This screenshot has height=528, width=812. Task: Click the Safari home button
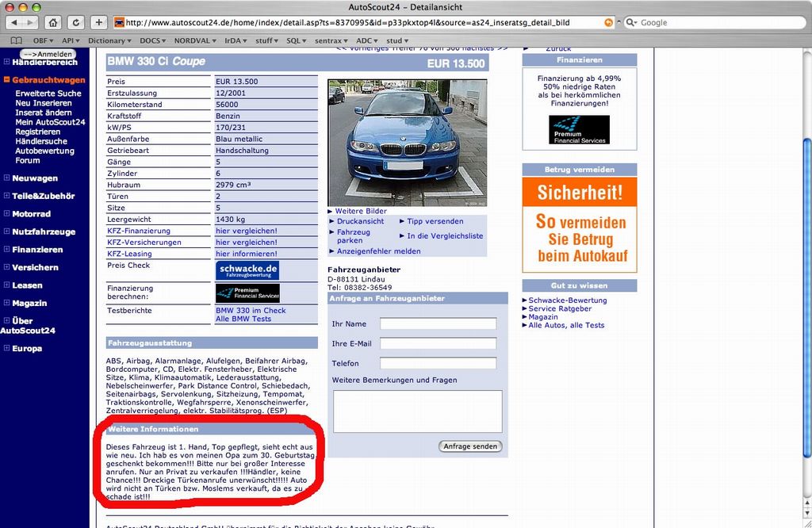53,22
